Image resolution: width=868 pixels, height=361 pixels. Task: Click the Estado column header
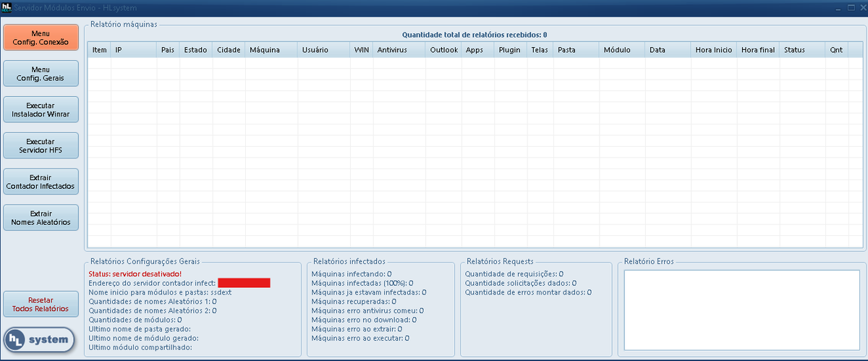[196, 50]
